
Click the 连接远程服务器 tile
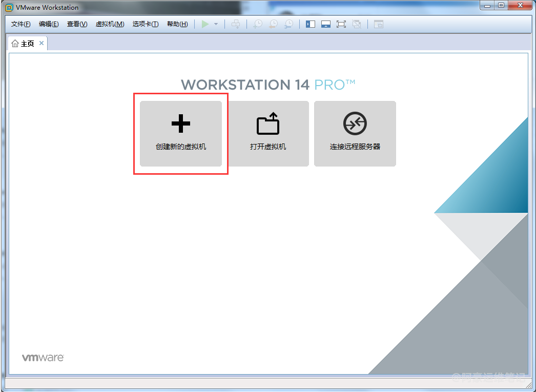tap(355, 133)
